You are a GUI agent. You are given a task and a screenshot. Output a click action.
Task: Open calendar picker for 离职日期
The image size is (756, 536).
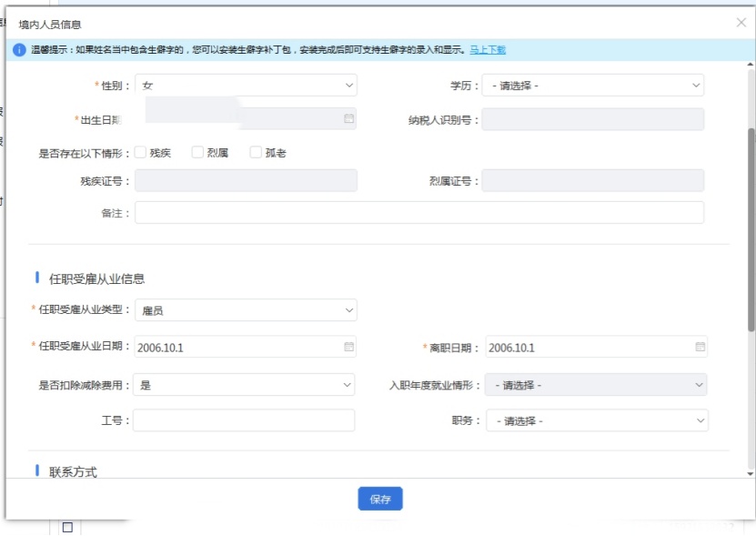[x=700, y=348]
